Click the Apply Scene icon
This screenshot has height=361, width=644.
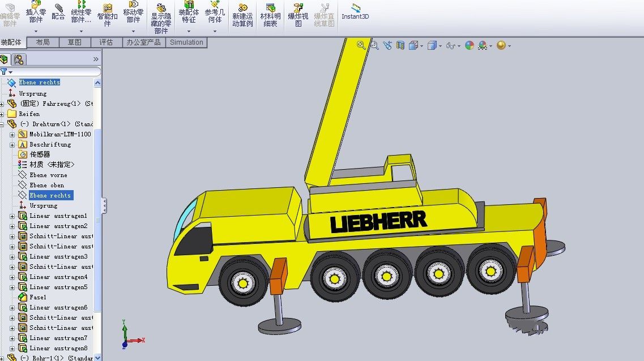pyautogui.click(x=483, y=45)
